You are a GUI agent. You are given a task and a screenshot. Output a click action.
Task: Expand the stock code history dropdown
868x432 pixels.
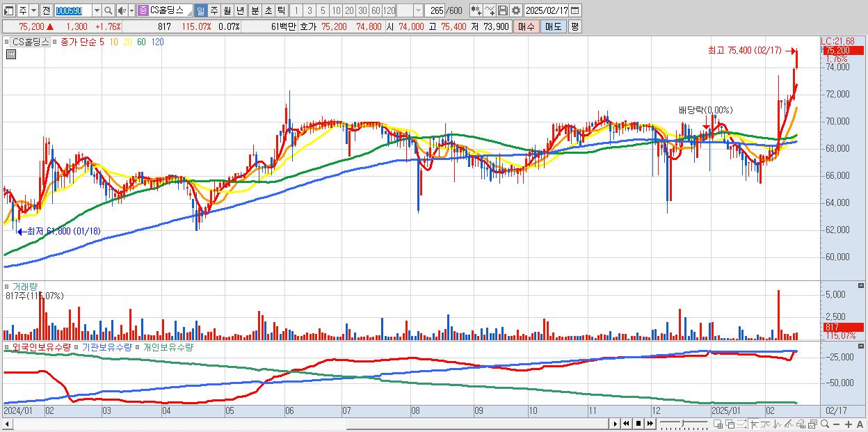click(97, 11)
